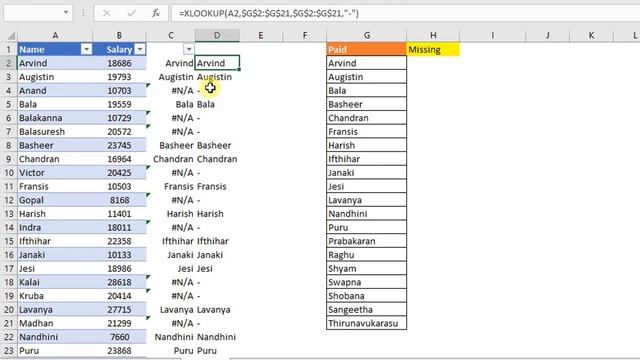Viewport: 640px width, 360px height.
Task: Open the filter dropdown in cell C1
Action: [x=189, y=49]
